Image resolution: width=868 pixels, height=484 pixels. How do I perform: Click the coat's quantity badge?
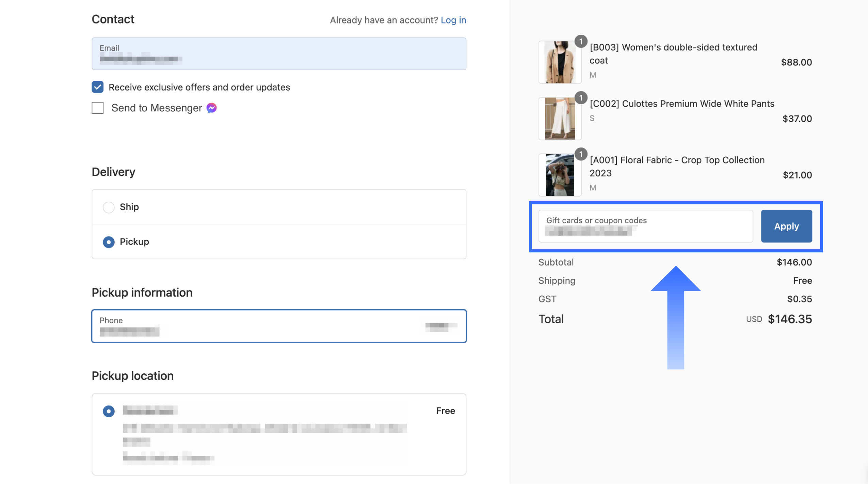[x=581, y=42]
